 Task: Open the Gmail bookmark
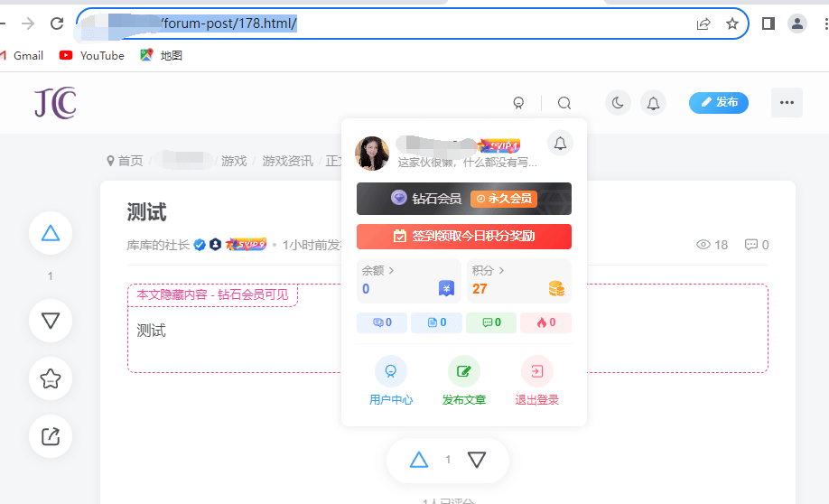point(22,55)
